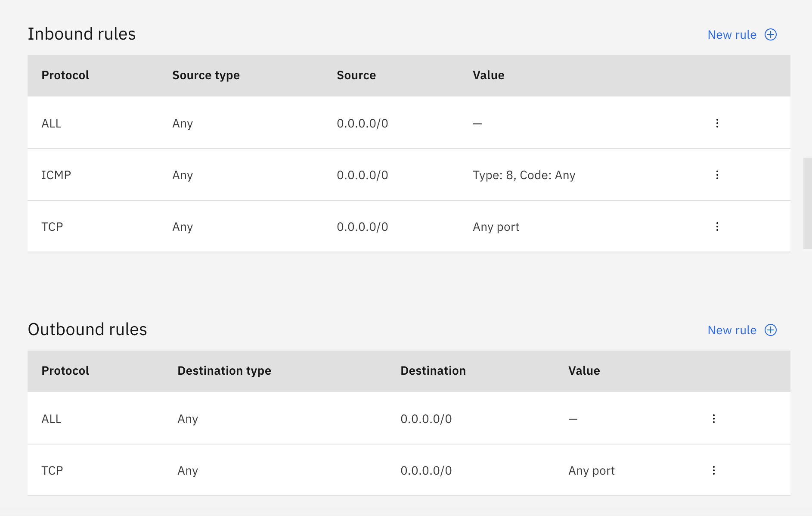Click the Value header in outbound table

point(583,370)
